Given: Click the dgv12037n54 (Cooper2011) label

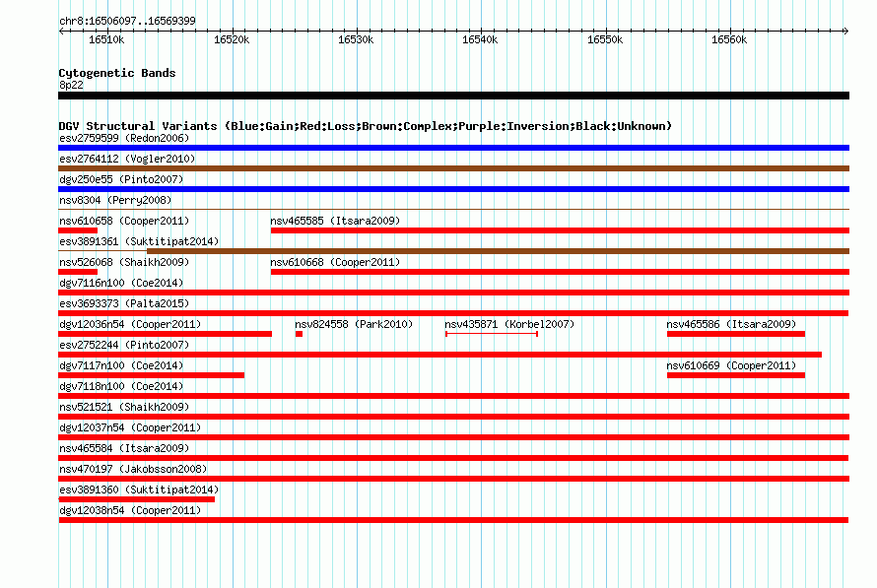Looking at the screenshot, I should 130,427.
